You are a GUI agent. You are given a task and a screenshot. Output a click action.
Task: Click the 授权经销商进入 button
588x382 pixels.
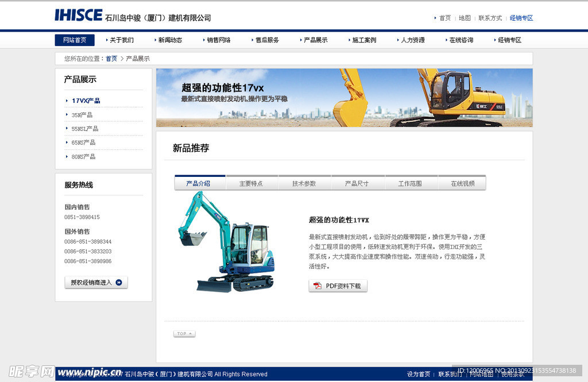(96, 283)
